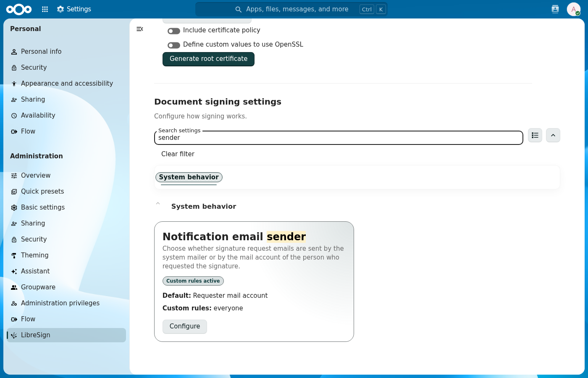Image resolution: width=588 pixels, height=378 pixels.
Task: Click the Appearance and accessibility icon
Action: [14, 84]
